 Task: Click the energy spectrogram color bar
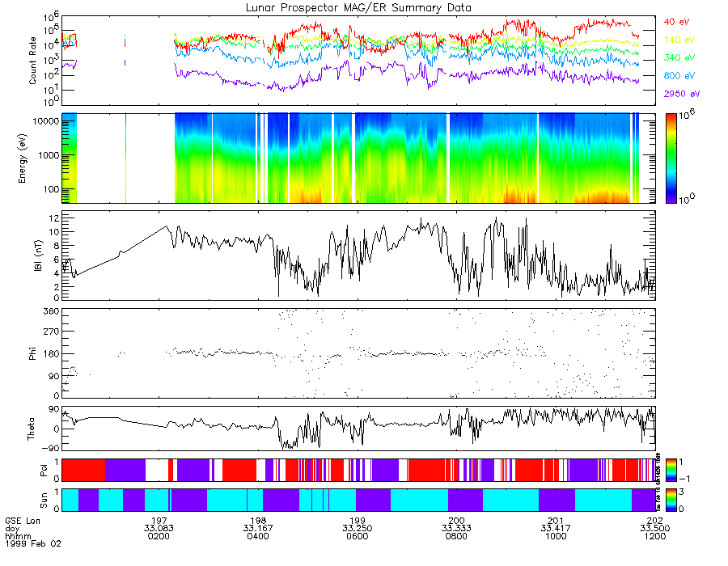click(671, 158)
